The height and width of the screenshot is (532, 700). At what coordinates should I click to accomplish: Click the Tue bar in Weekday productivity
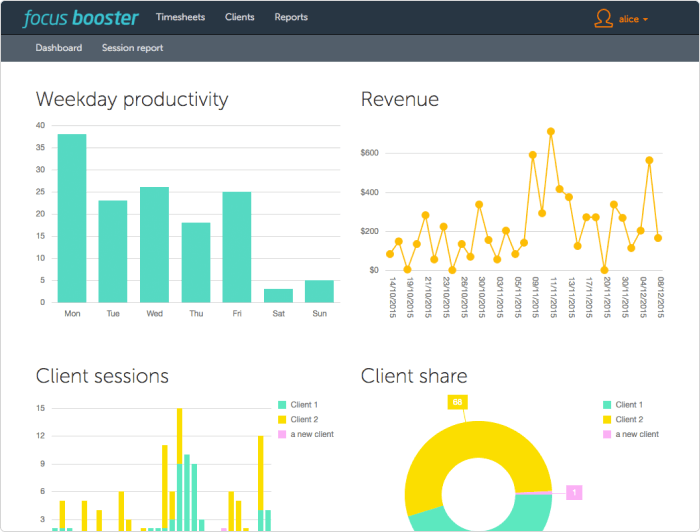point(113,251)
